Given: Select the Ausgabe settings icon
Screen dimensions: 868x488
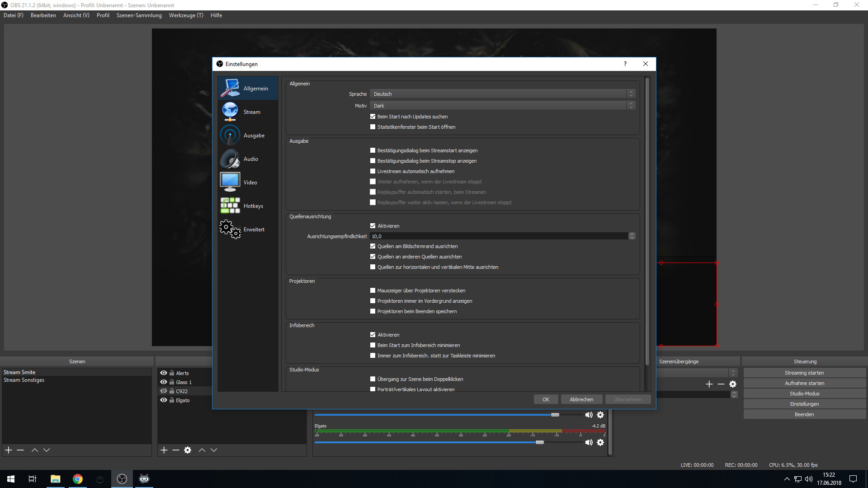Looking at the screenshot, I should [x=230, y=135].
